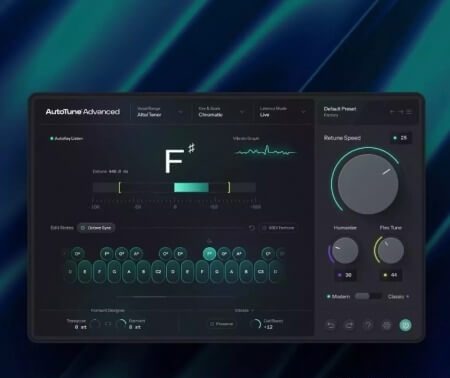Click Retune Speed value field 25
This screenshot has width=450, height=378.
(401, 138)
